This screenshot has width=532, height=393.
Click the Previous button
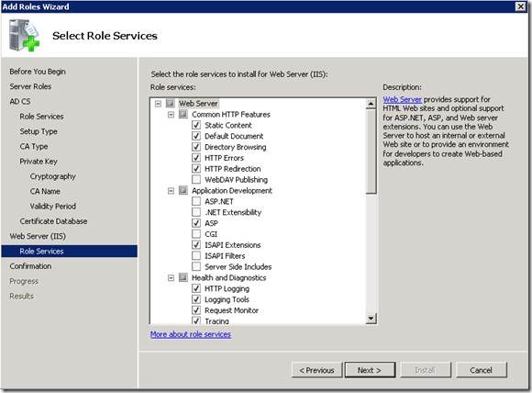316,370
